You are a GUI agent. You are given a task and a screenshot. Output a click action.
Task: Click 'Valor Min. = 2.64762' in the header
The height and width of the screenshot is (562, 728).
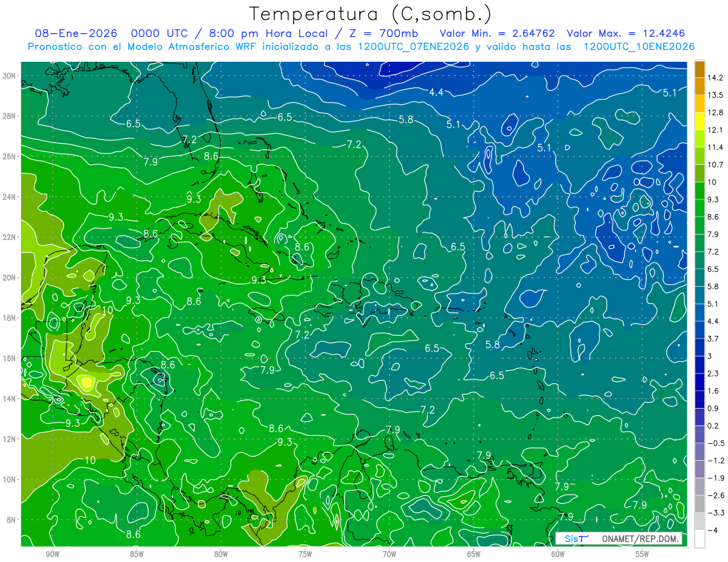pos(497,33)
